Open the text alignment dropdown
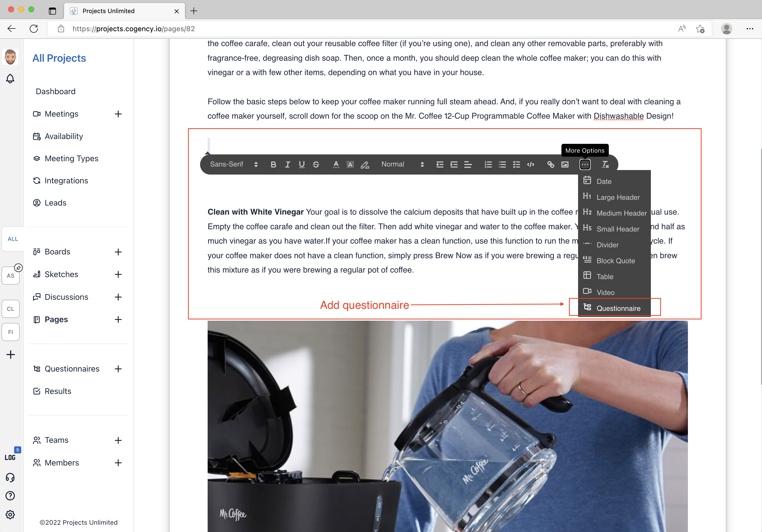 click(x=468, y=164)
